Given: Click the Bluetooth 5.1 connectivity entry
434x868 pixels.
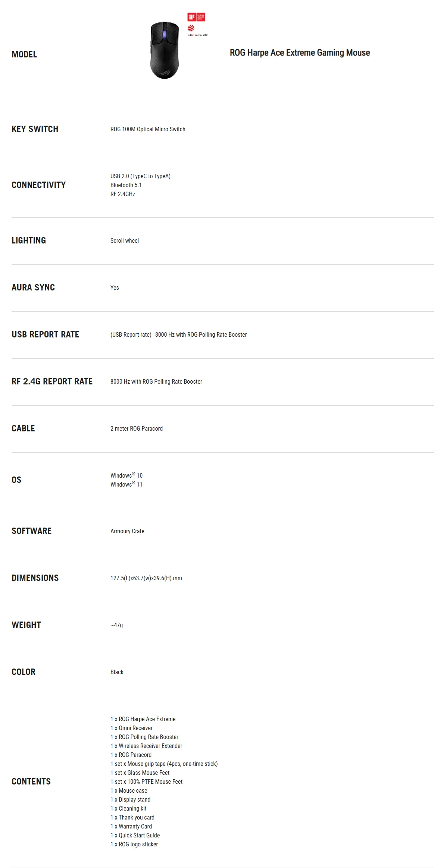Looking at the screenshot, I should pos(126,185).
